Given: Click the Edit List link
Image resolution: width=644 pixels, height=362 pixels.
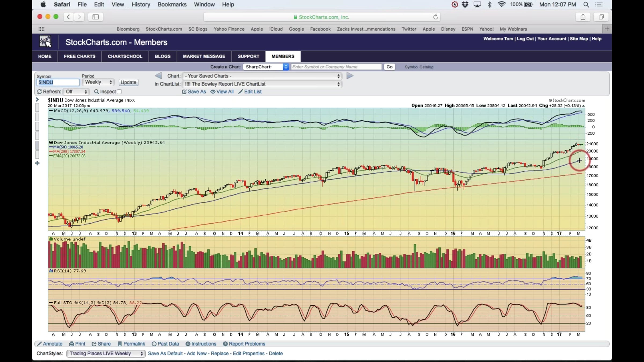Looking at the screenshot, I should coord(250,92).
